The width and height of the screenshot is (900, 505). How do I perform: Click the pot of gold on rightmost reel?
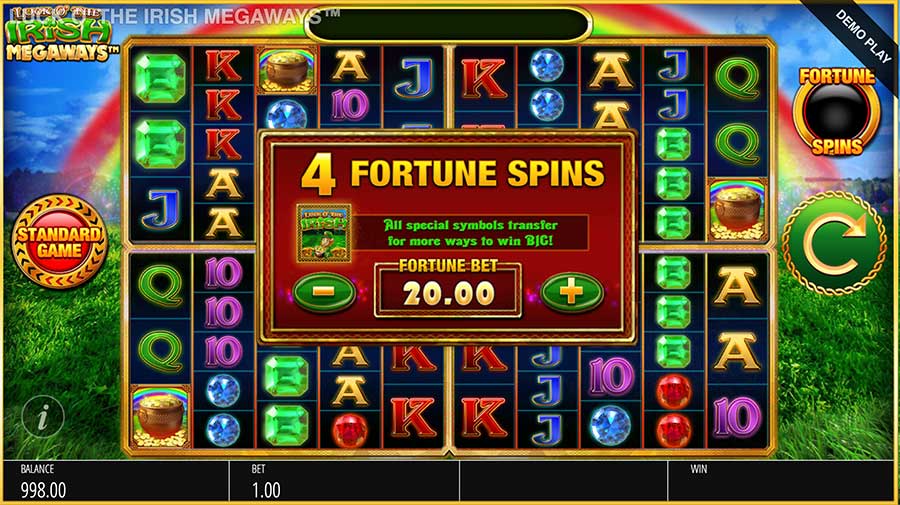[x=737, y=209]
